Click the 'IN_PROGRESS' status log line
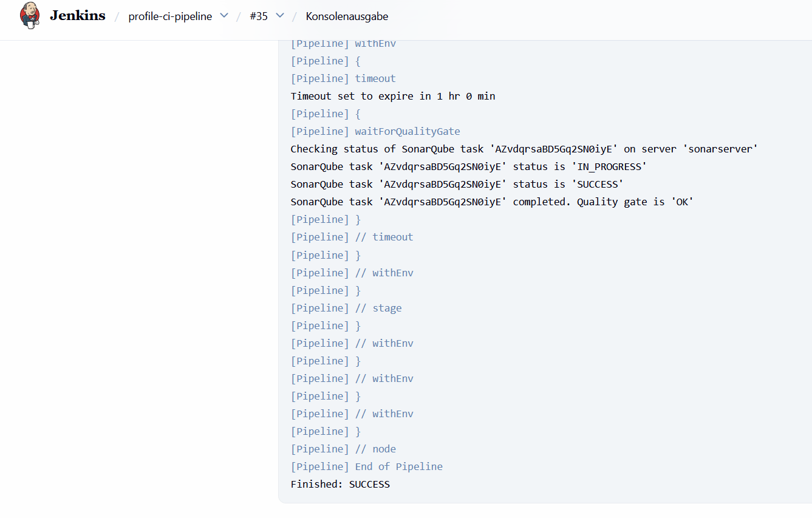Viewport: 812px width, 518px height. coord(468,166)
